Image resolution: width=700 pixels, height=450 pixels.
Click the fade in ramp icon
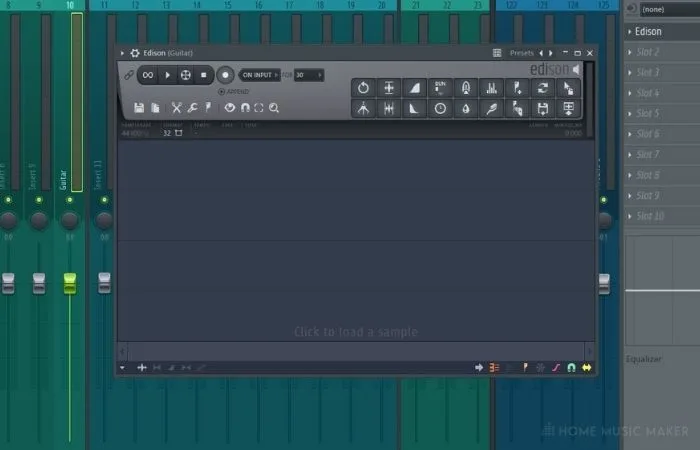click(x=414, y=88)
